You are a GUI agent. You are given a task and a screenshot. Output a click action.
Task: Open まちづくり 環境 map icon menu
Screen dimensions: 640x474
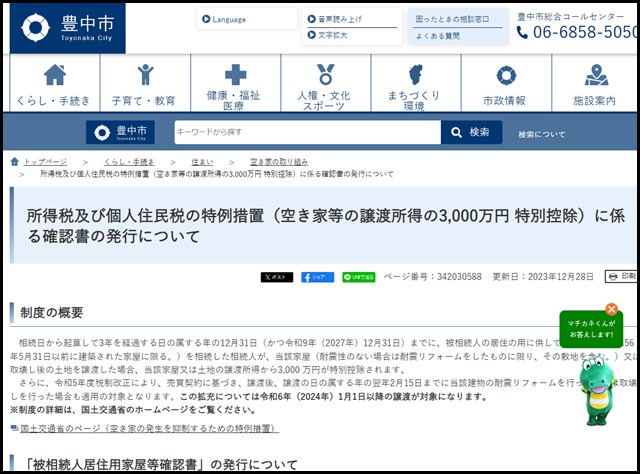pos(416,83)
